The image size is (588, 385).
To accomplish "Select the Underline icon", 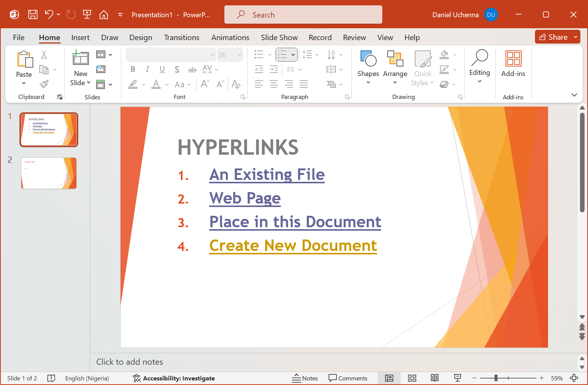I will point(162,69).
